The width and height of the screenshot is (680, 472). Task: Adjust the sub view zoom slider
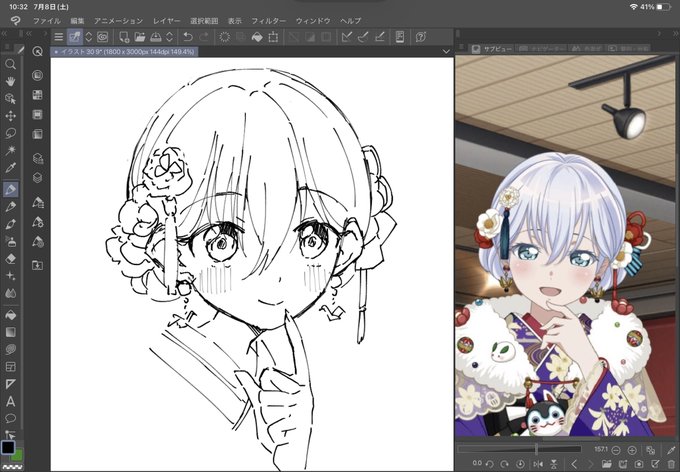(x=519, y=450)
